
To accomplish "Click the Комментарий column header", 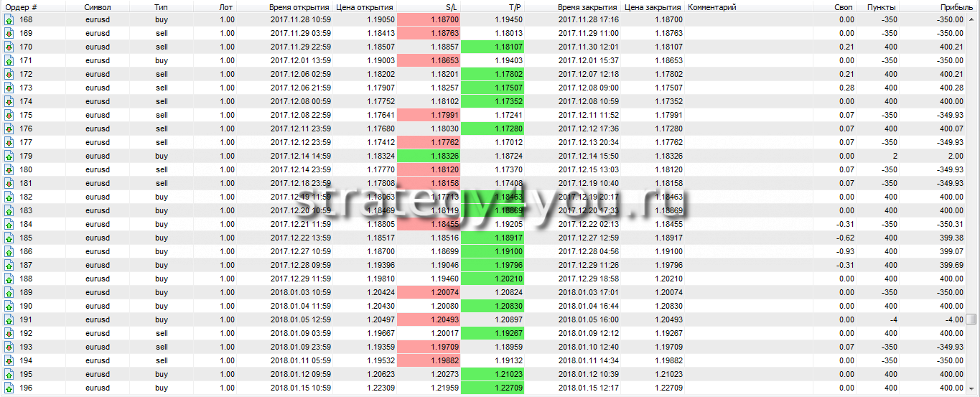I will 711,6.
